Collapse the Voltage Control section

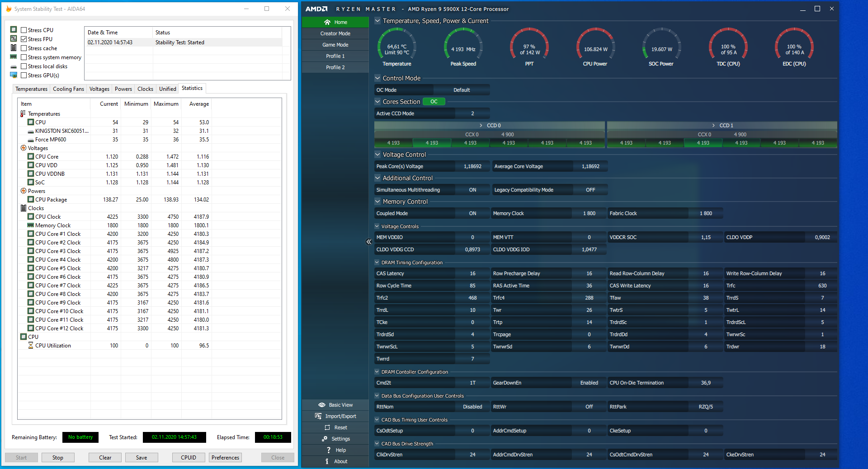377,155
